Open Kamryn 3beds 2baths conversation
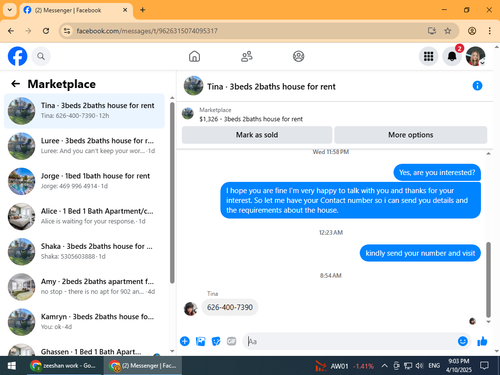 pyautogui.click(x=84, y=322)
